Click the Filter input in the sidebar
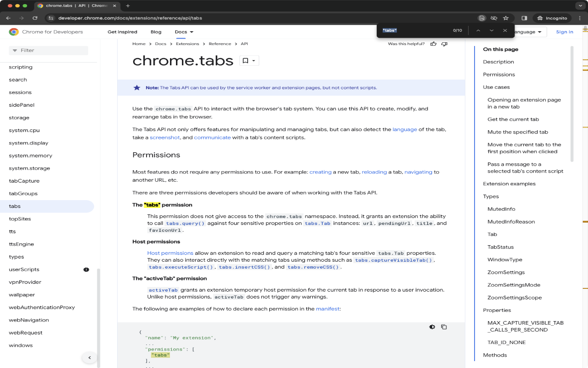 (x=48, y=50)
